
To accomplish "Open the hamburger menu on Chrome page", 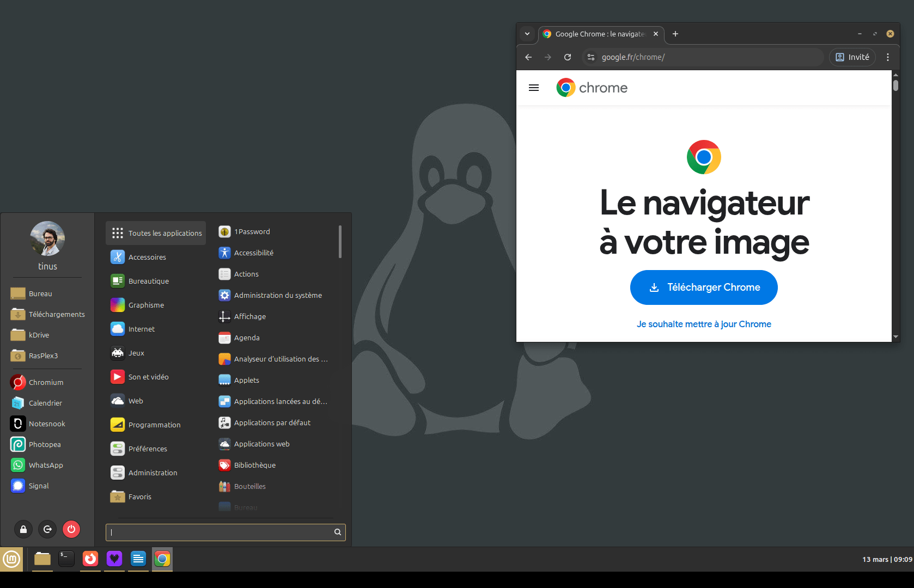I will click(534, 88).
